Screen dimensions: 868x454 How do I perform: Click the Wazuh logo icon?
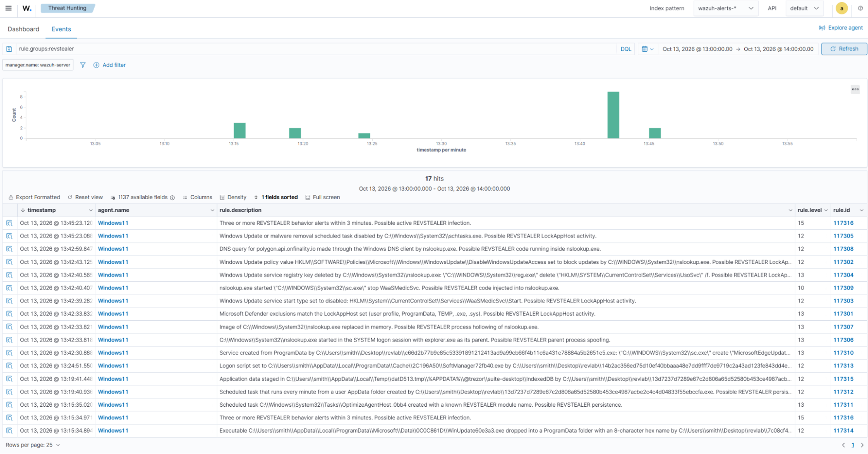pos(27,8)
